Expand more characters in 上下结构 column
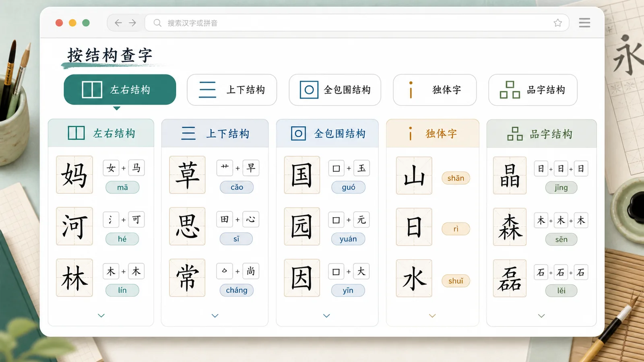The width and height of the screenshot is (644, 362). (215, 316)
